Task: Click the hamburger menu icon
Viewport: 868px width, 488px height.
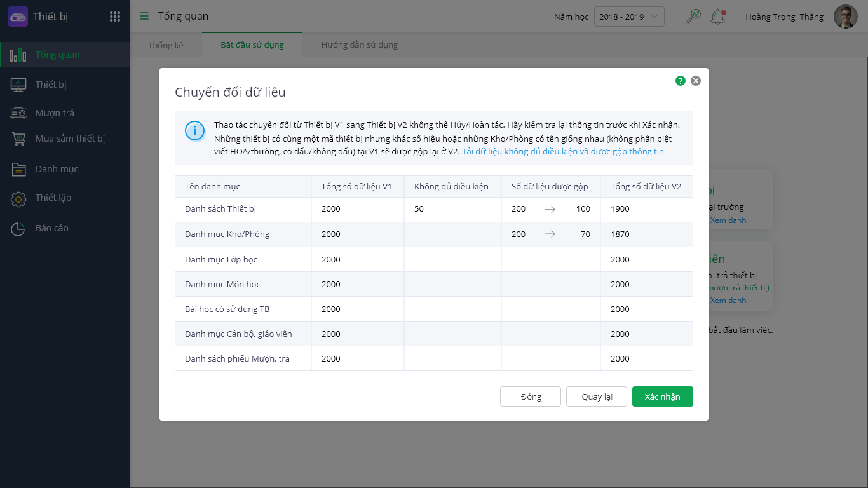Action: (144, 17)
